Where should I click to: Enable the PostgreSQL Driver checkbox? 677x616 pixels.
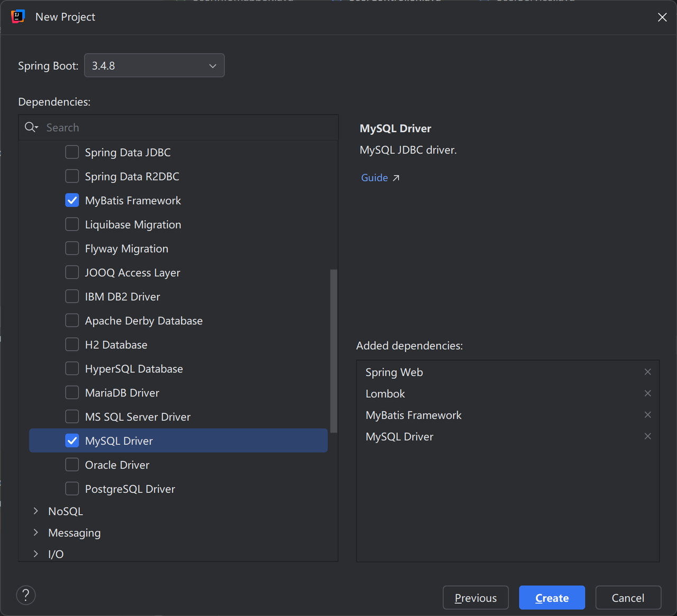(72, 489)
